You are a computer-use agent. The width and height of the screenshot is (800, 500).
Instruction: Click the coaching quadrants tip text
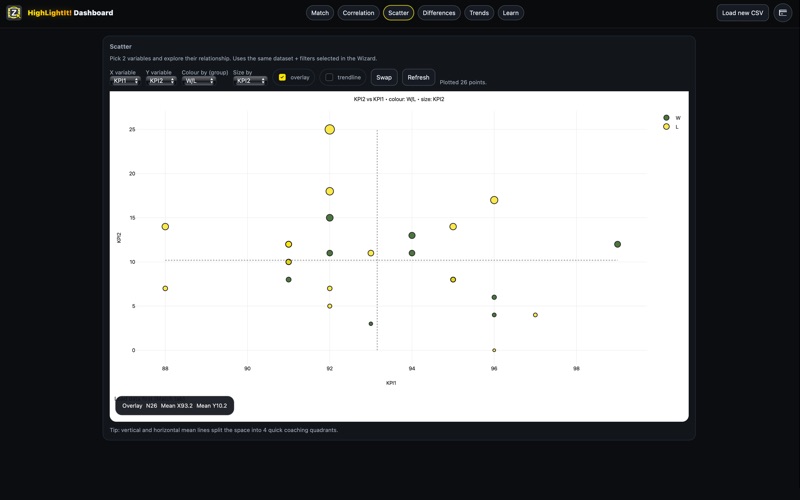223,430
